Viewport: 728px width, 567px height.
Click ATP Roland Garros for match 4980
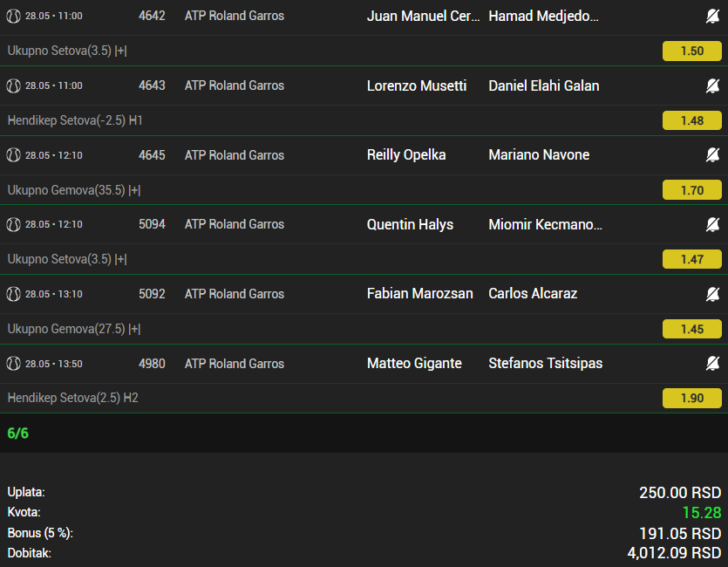tap(234, 364)
